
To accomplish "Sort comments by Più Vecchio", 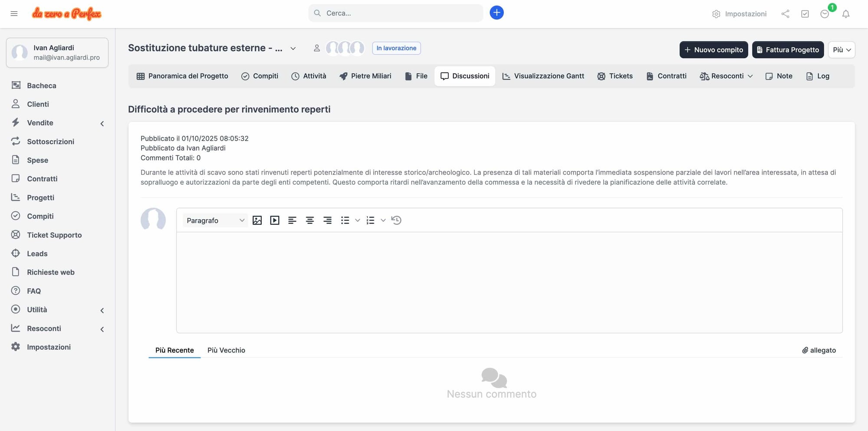I will [x=226, y=350].
